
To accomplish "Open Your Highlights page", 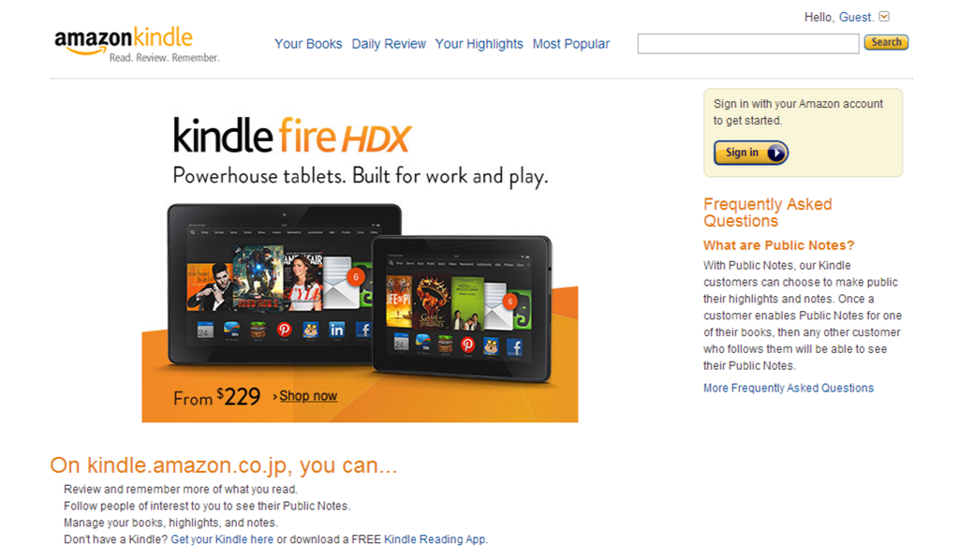I will [479, 44].
